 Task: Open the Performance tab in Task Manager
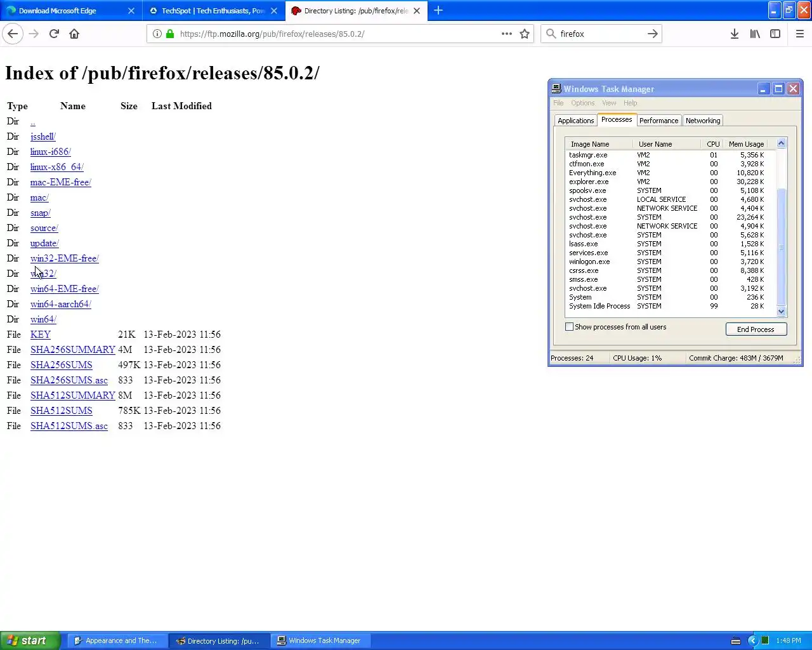click(x=658, y=121)
